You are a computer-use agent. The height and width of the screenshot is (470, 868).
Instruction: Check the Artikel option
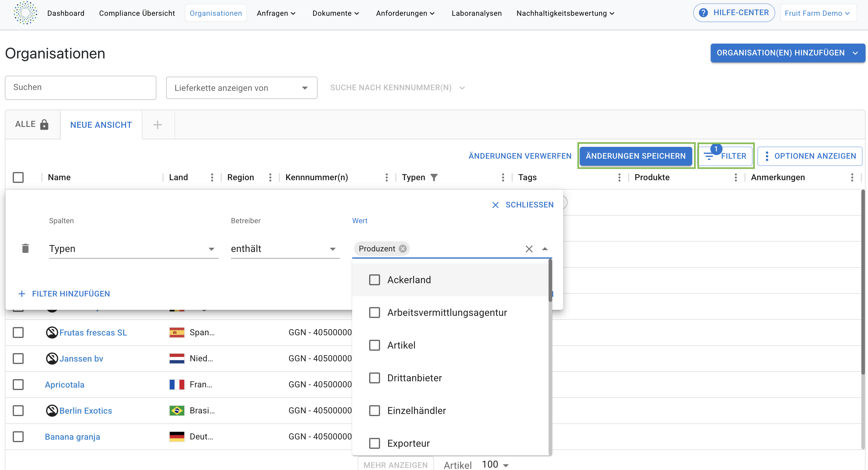tap(374, 345)
